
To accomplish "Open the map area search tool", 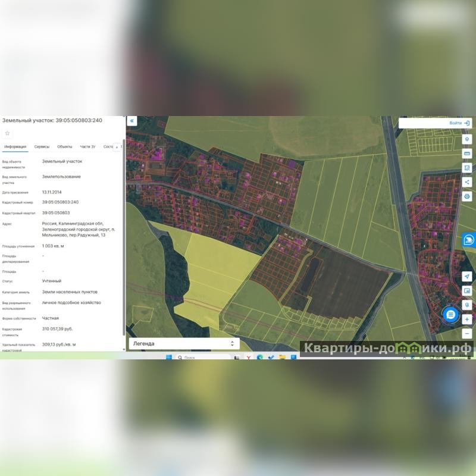I will 467,168.
